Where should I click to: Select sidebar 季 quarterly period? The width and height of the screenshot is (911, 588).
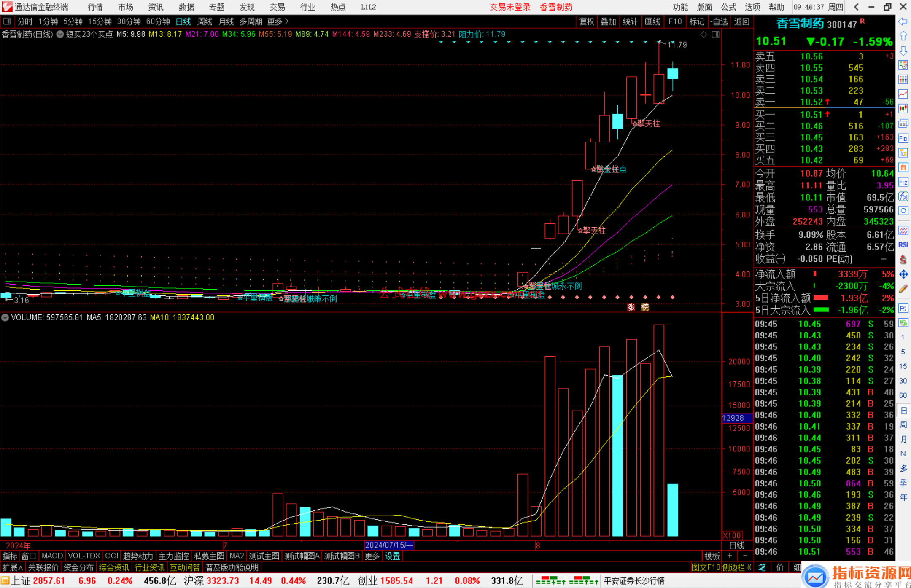pyautogui.click(x=903, y=483)
